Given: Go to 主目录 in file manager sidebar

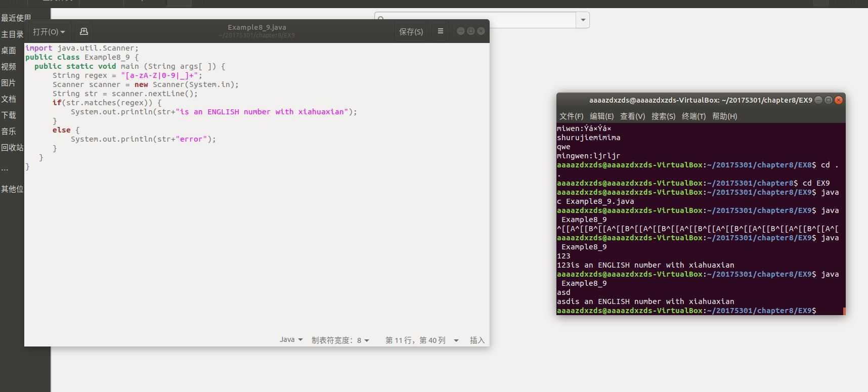Looking at the screenshot, I should [x=13, y=34].
